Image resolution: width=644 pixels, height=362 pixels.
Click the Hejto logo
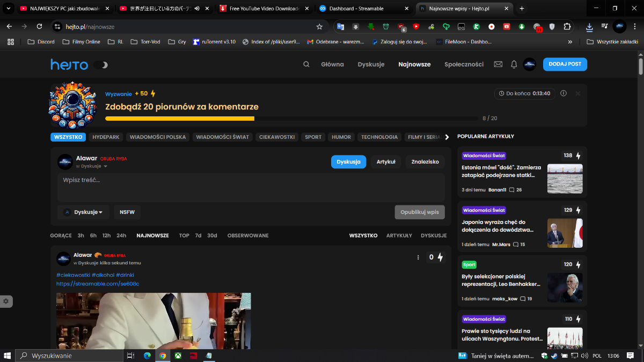(69, 65)
